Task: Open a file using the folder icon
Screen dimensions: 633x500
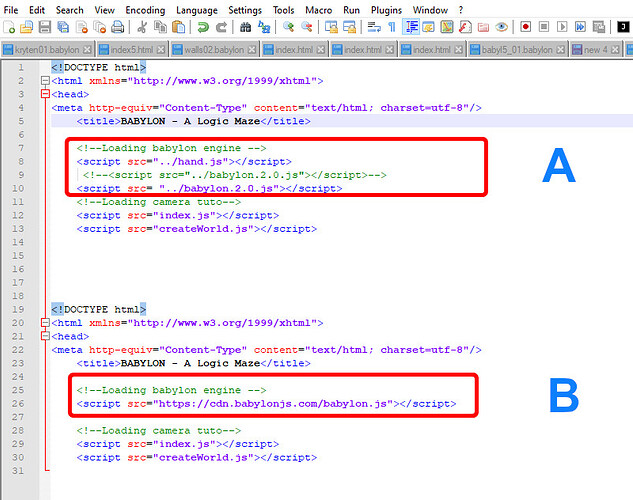Action: (x=27, y=27)
